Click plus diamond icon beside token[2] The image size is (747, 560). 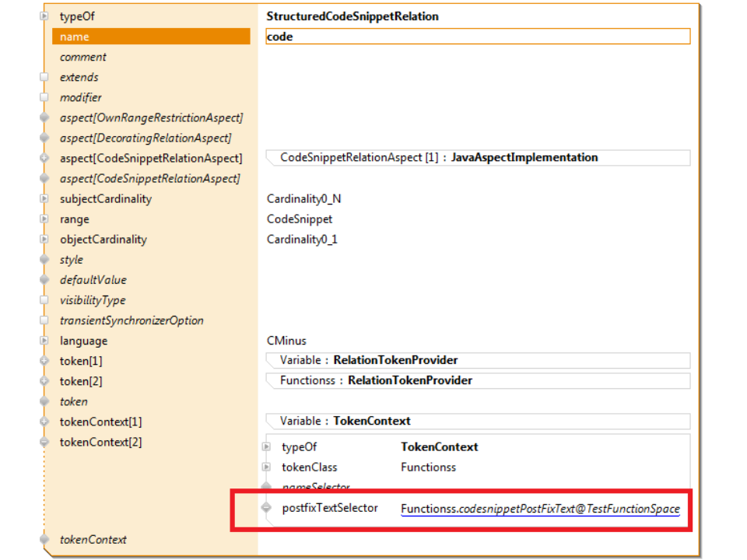pos(44,381)
